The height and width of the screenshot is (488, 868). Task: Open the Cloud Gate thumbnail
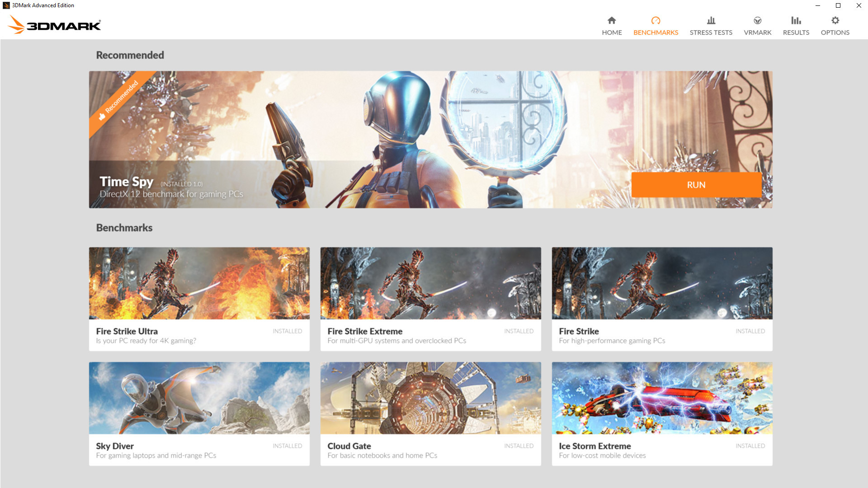click(431, 398)
